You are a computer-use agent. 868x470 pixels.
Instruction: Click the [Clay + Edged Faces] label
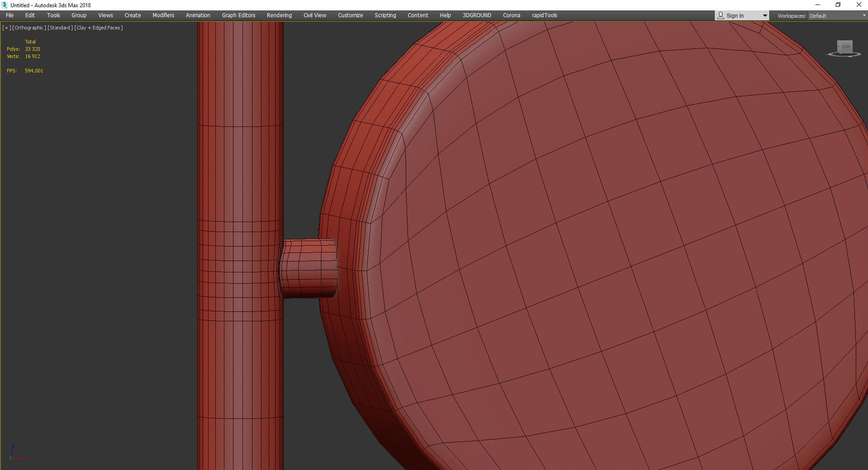[x=99, y=28]
